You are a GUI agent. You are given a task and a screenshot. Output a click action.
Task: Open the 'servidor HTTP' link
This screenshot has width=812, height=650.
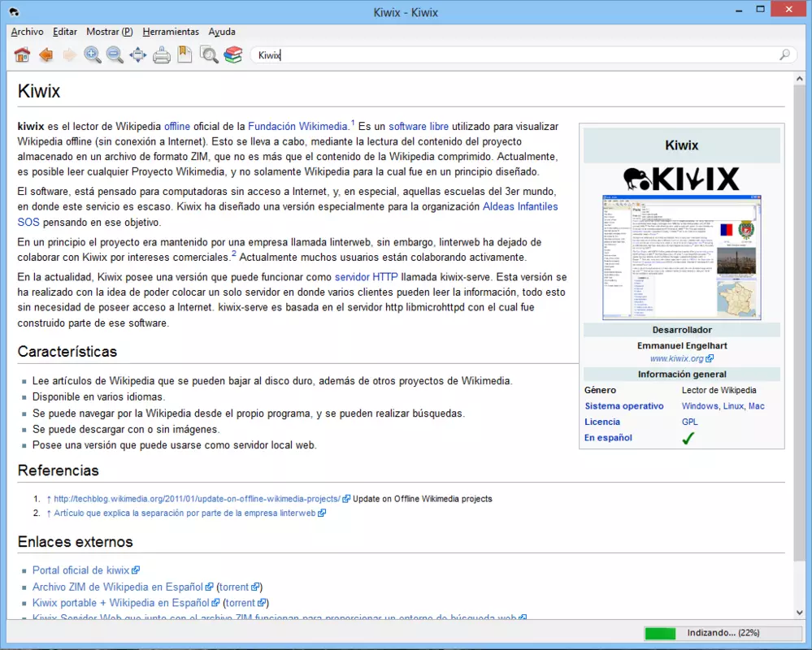click(x=366, y=277)
